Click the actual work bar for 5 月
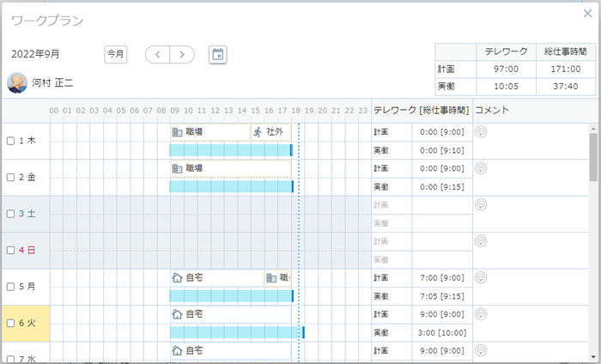This screenshot has width=601, height=364. [231, 296]
